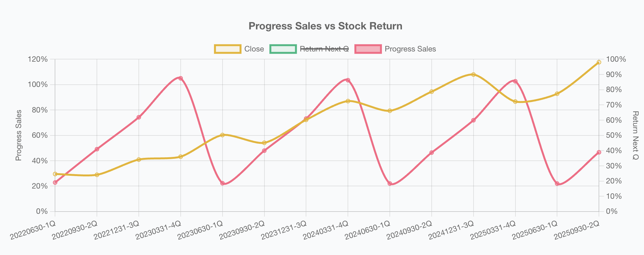
Task: Click the Progress Sales left axis title
Action: click(x=19, y=135)
